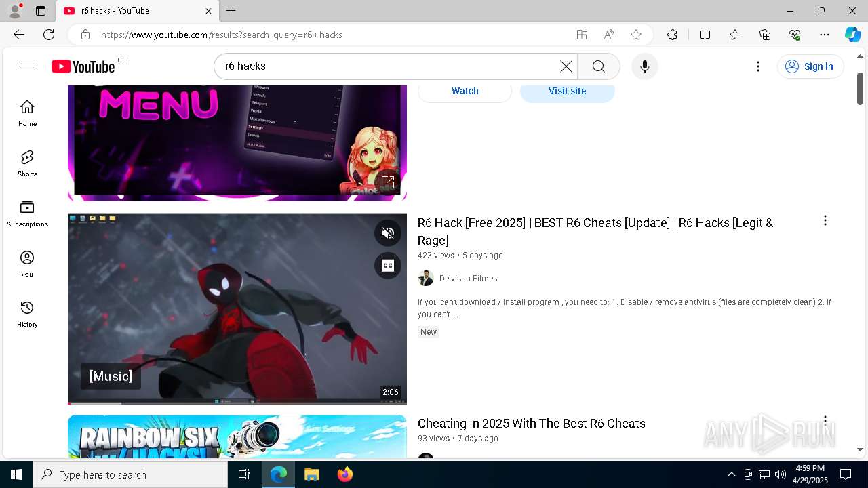Screen dimensions: 868x488
Task: Click the Visit site button
Action: [x=567, y=91]
